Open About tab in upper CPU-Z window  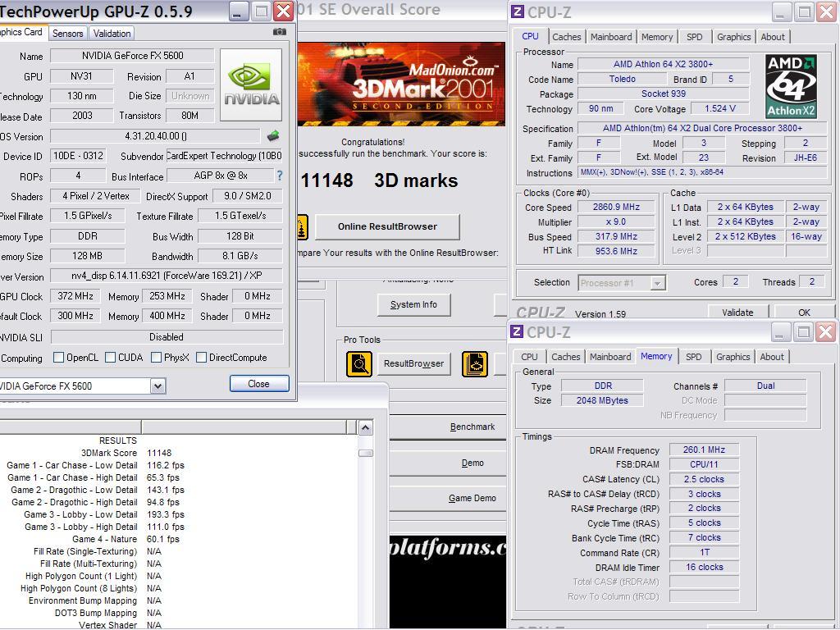(773, 37)
